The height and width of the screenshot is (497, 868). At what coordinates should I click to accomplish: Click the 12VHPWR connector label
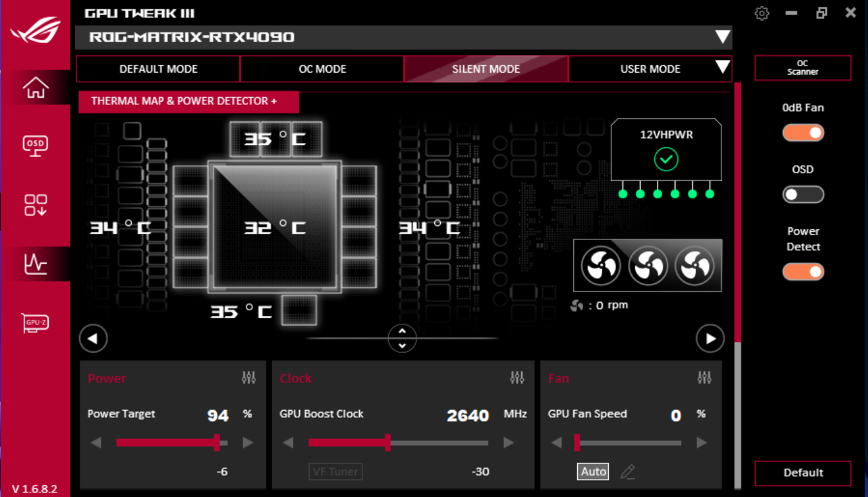[666, 135]
